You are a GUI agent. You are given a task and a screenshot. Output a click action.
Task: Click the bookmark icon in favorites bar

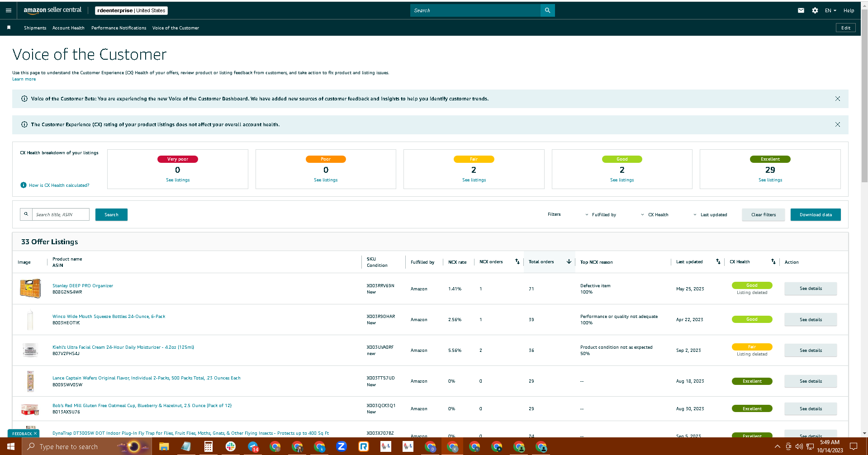coord(9,28)
